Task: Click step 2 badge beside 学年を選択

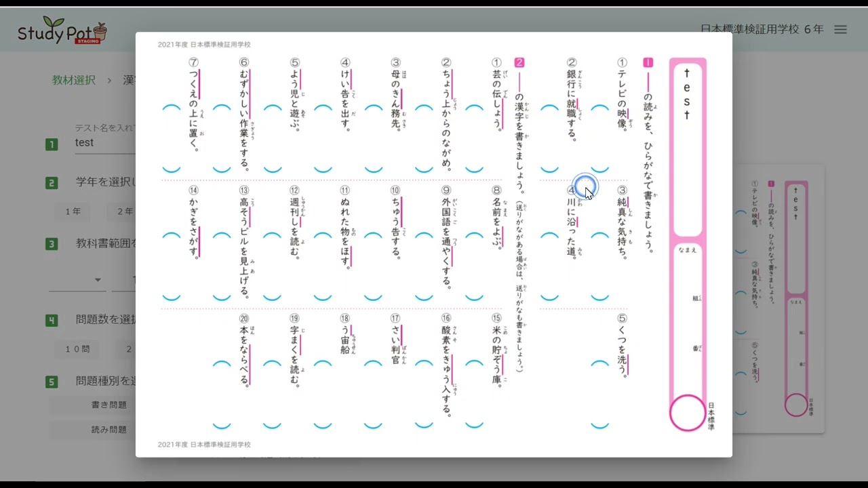Action: [x=52, y=182]
